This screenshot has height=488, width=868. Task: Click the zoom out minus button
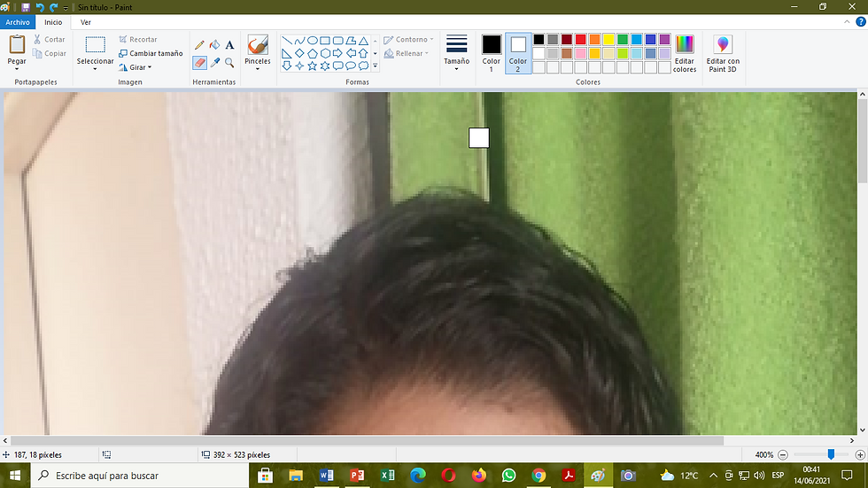coord(783,455)
